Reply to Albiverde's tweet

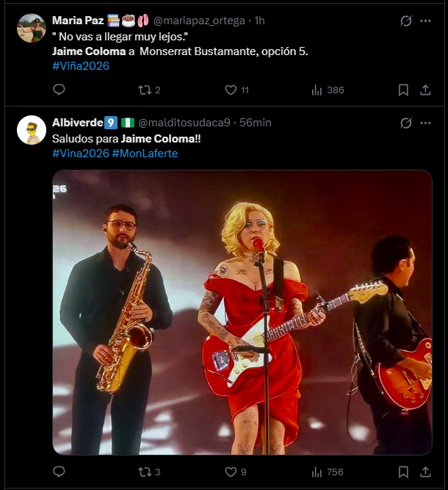coord(59,472)
